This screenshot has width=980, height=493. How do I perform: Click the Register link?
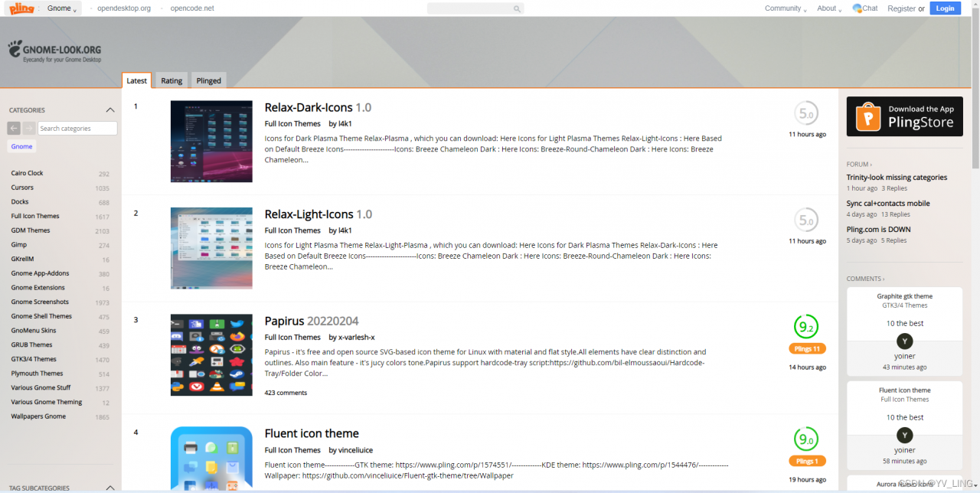point(901,8)
